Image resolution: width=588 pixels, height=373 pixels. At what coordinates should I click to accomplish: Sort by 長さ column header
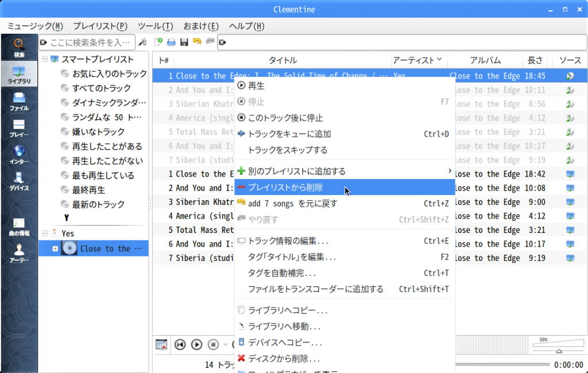pyautogui.click(x=535, y=60)
